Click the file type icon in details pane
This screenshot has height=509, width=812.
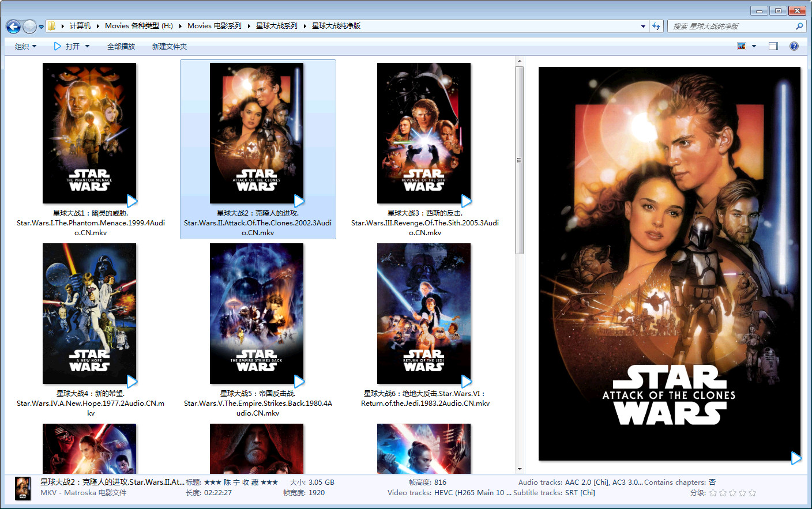pyautogui.click(x=23, y=488)
